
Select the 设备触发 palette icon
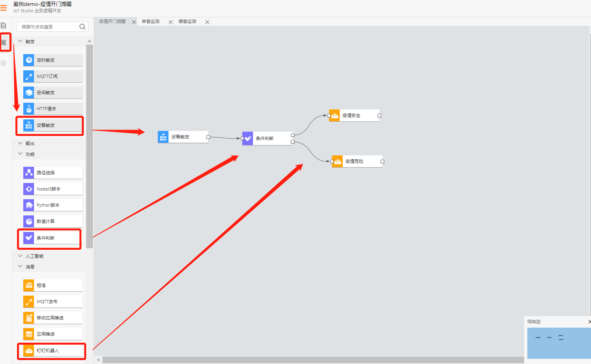click(29, 125)
